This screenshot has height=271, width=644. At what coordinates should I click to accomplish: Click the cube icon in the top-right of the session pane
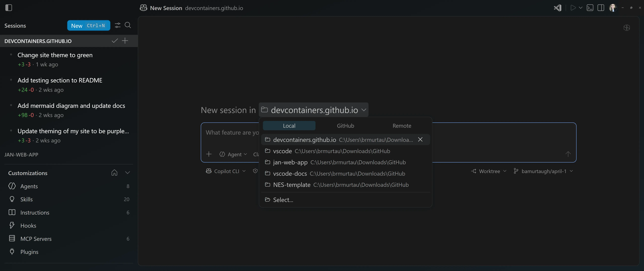627,28
